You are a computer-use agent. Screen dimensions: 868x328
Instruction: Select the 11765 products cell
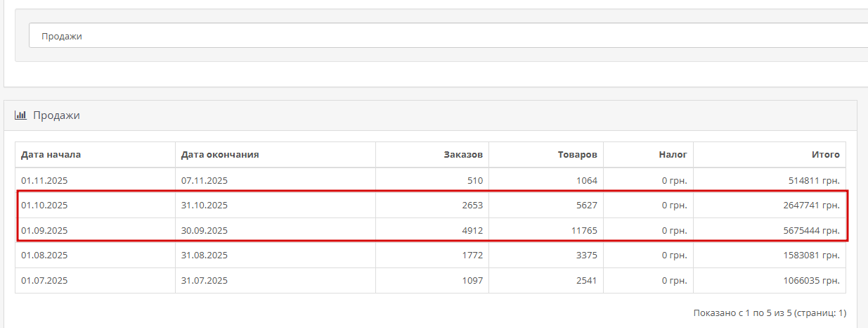(581, 230)
